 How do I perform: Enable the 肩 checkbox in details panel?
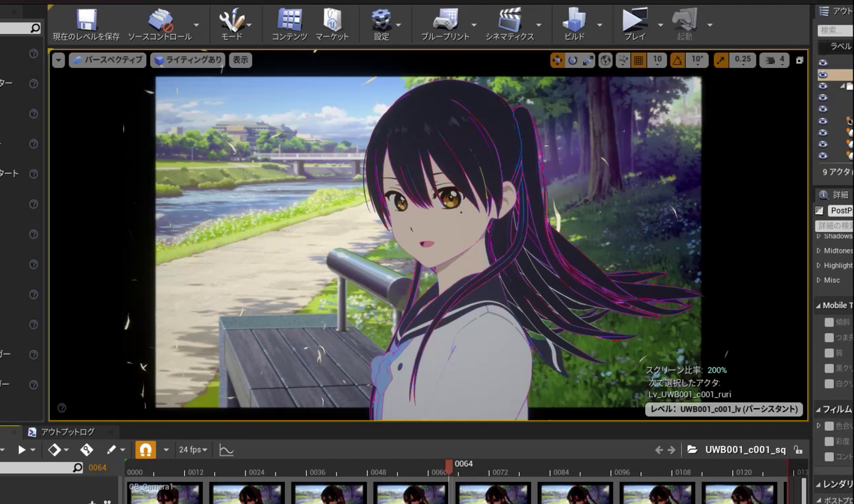click(829, 353)
